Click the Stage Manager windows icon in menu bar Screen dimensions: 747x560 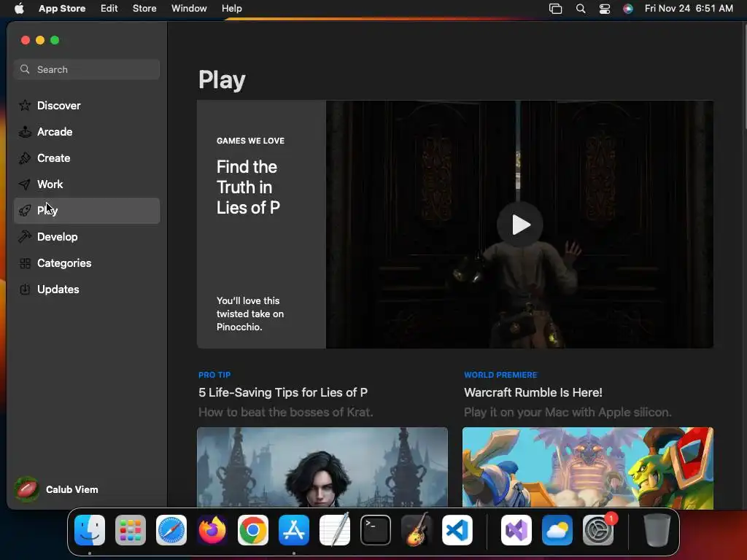(x=555, y=9)
